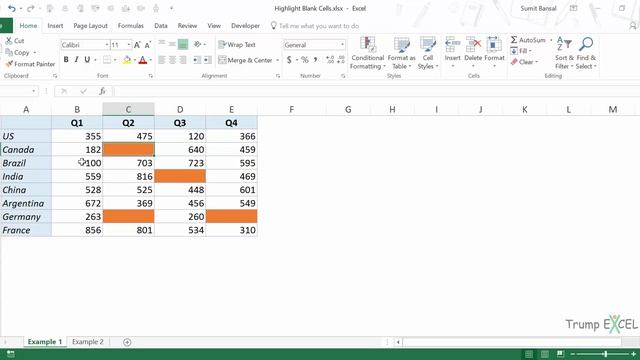640x360 pixels.
Task: Toggle Italic formatting
Action: pos(76,60)
